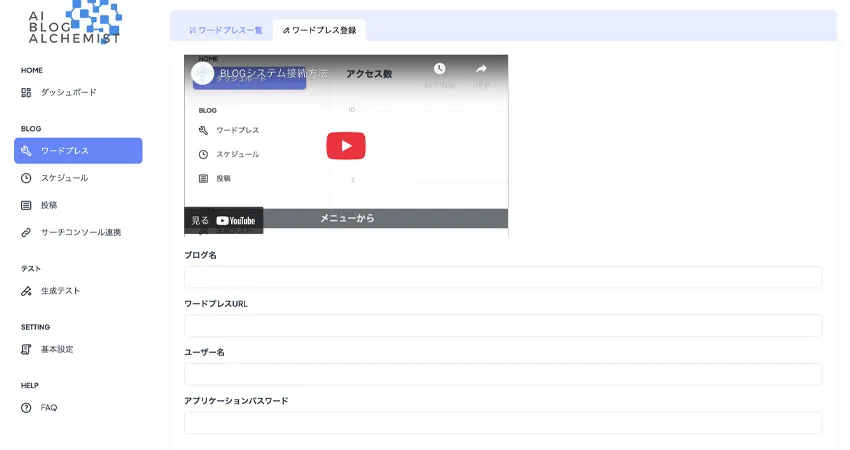Screen dimensions: 850x450
Task: Open 生成テスト in the sidebar
Action: (60, 291)
